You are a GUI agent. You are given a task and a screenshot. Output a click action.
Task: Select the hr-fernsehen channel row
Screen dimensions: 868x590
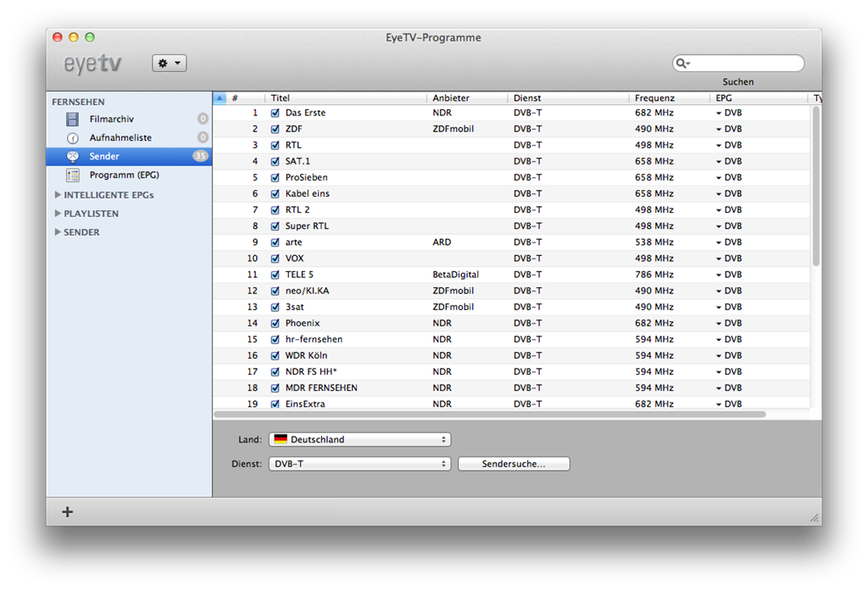pyautogui.click(x=511, y=339)
